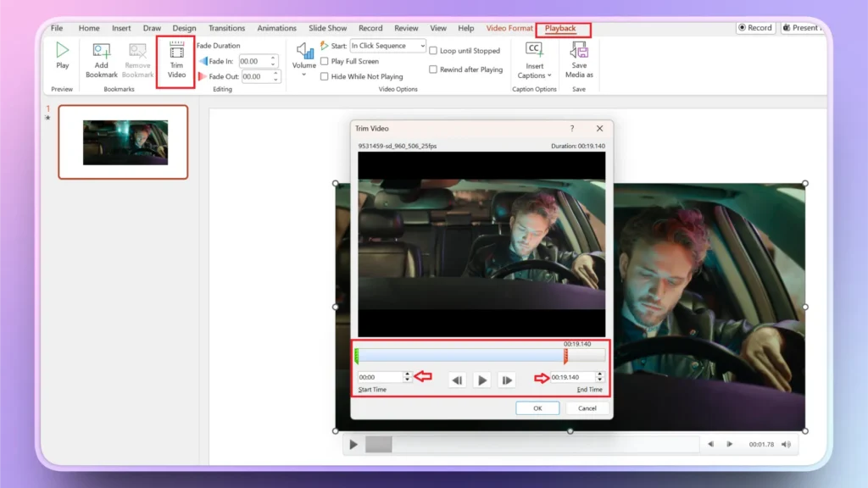Image resolution: width=868 pixels, height=488 pixels.
Task: Switch to the Insert tab
Action: (x=121, y=28)
